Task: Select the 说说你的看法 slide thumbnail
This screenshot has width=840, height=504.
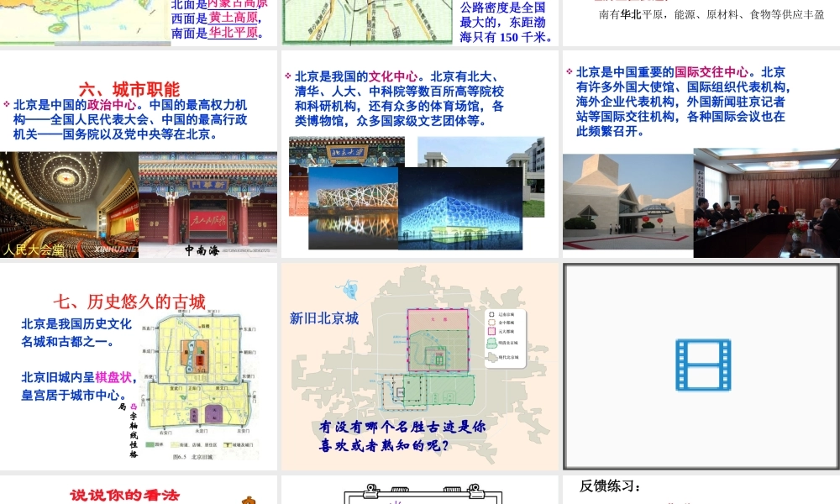Action: coord(139,490)
